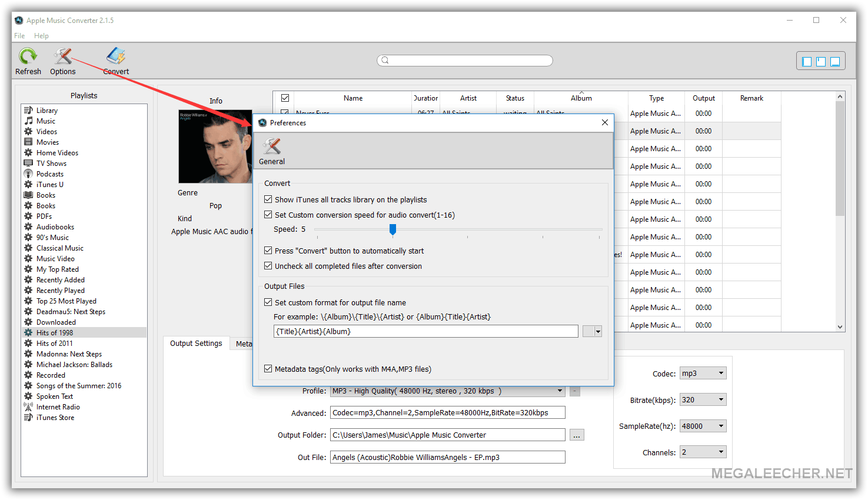
Task: Sort by the Album column header
Action: (x=581, y=98)
